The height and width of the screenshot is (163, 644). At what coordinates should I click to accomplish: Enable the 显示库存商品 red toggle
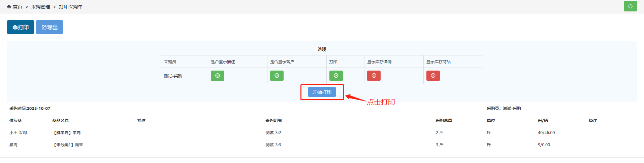(433, 76)
